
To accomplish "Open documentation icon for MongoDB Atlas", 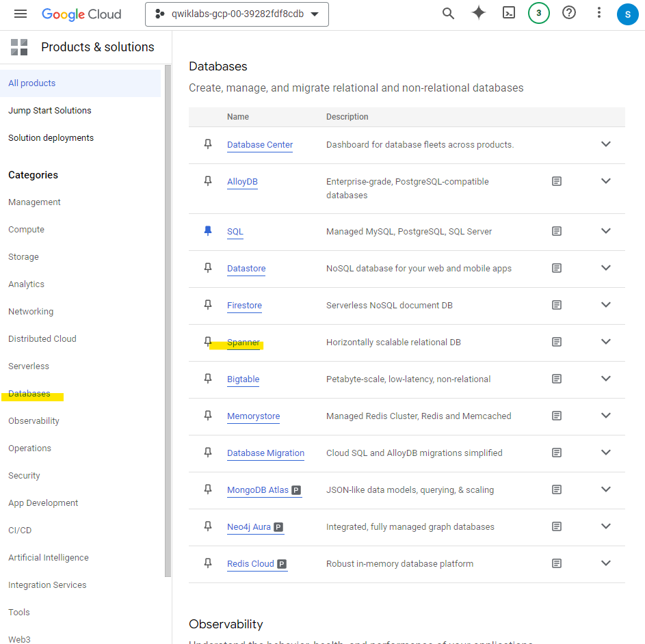I will coord(557,489).
